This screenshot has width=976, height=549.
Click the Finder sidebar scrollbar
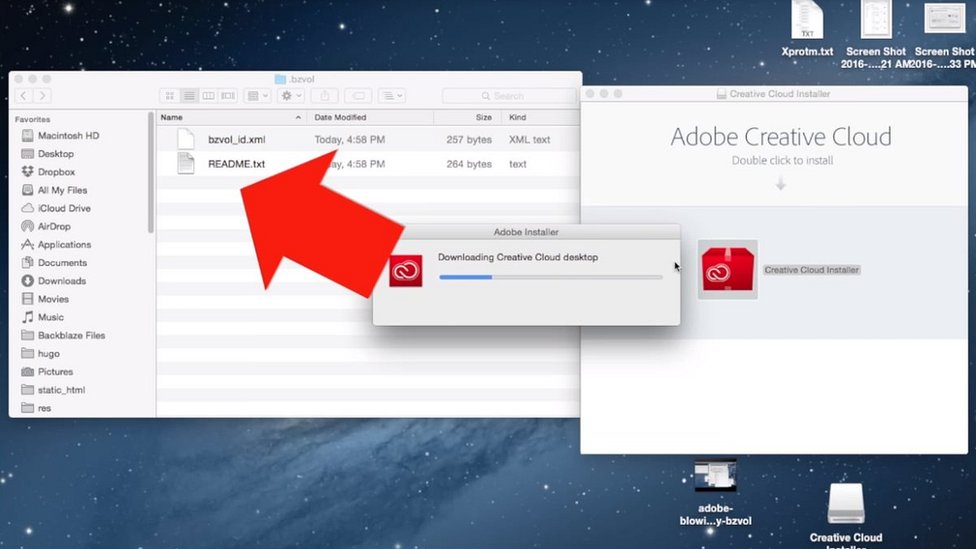pos(151,173)
